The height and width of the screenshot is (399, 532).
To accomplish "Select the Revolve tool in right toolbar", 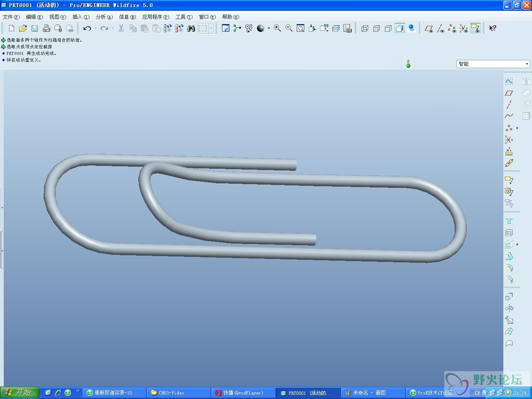I will (x=509, y=308).
